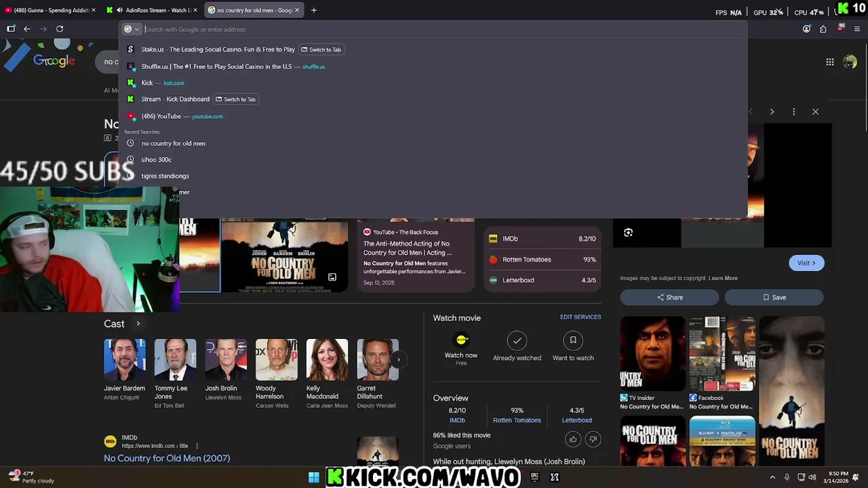Open the extensions puzzle icon
Viewport: 868px width, 488px height.
point(823,28)
